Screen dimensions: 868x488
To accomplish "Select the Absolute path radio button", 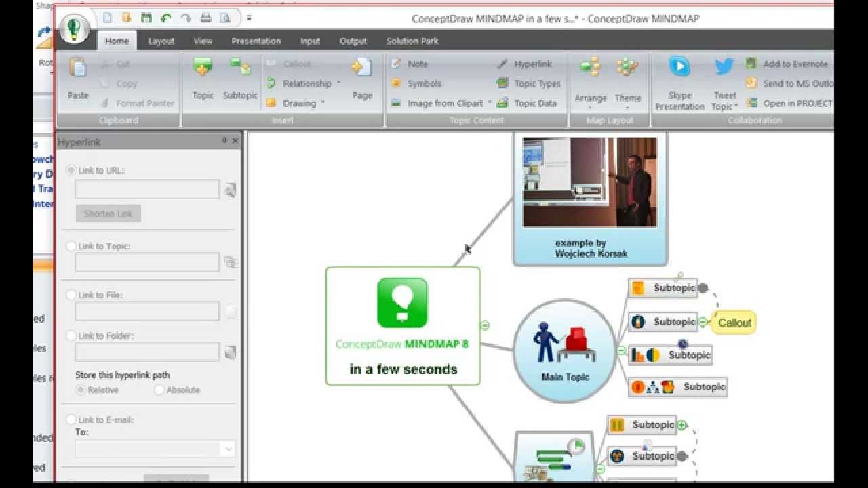I will pos(159,390).
